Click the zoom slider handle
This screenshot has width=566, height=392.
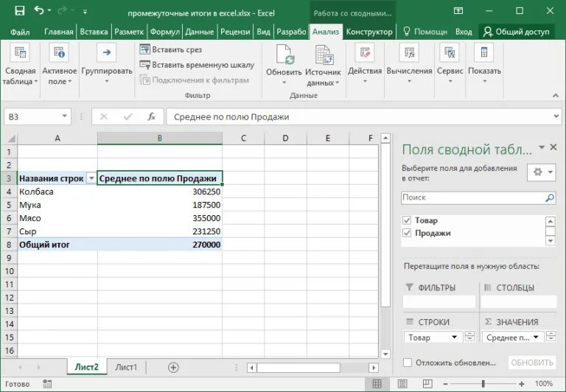pos(483,384)
